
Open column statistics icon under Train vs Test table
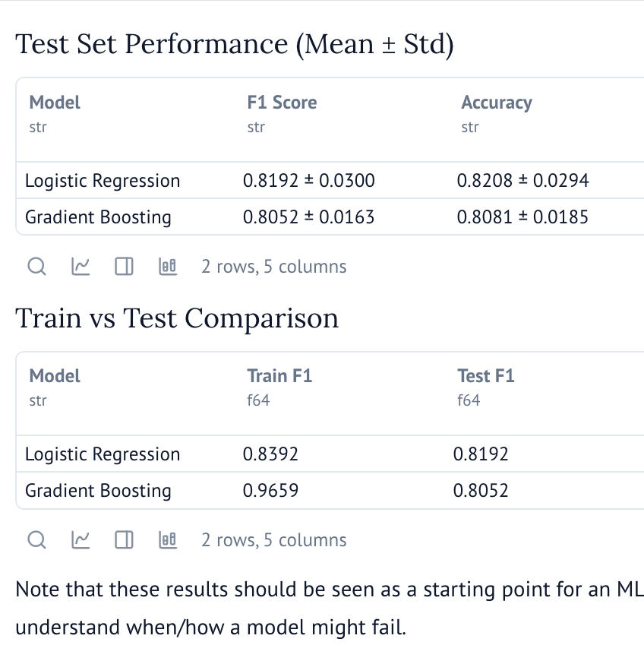[x=168, y=539]
